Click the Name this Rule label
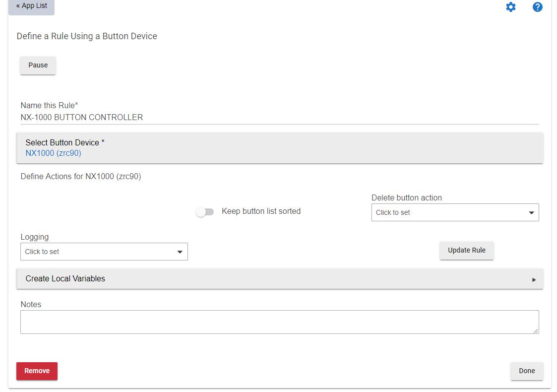 tap(49, 105)
